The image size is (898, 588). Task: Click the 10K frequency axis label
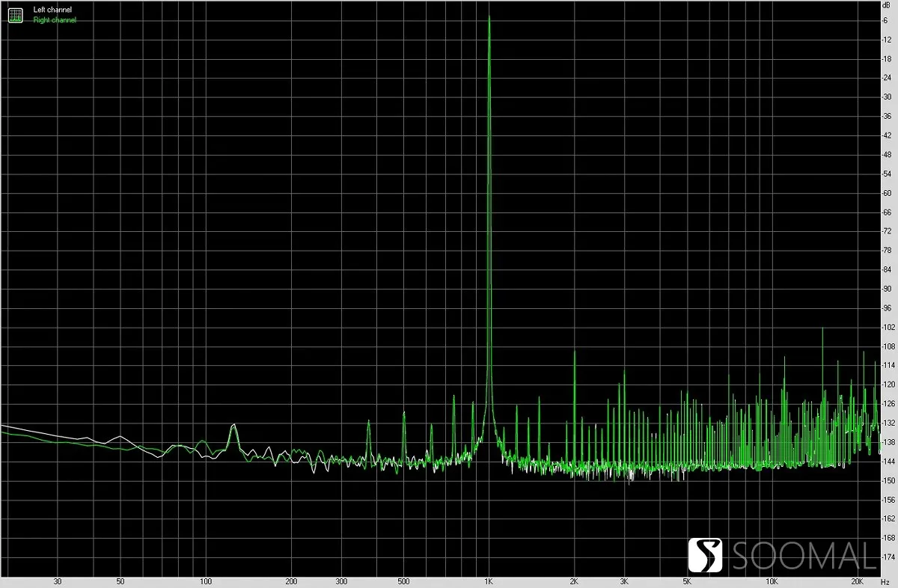[772, 581]
